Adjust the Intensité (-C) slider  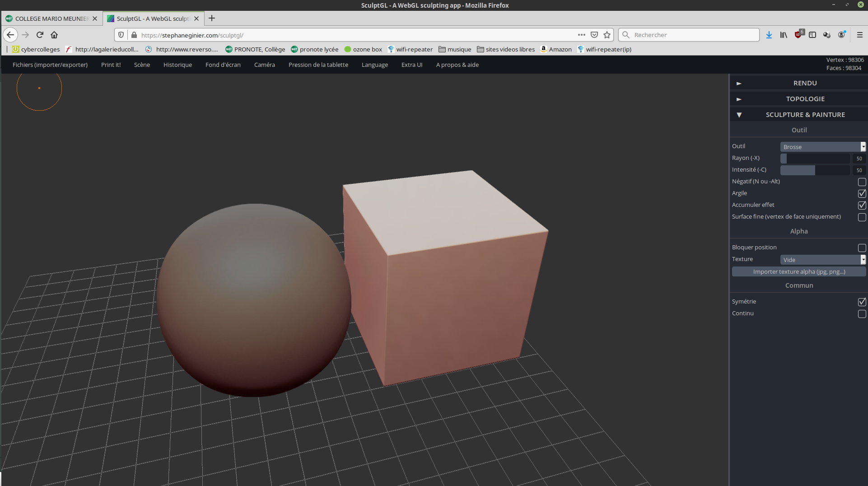pyautogui.click(x=815, y=170)
